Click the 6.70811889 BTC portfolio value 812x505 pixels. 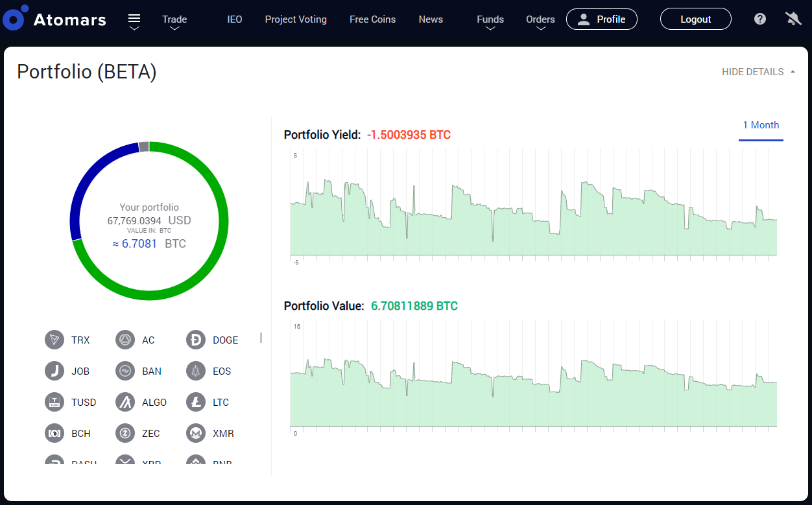[414, 306]
